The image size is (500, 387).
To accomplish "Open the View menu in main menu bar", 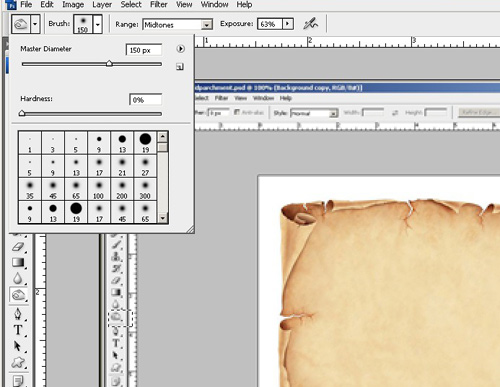I will 184,5.
